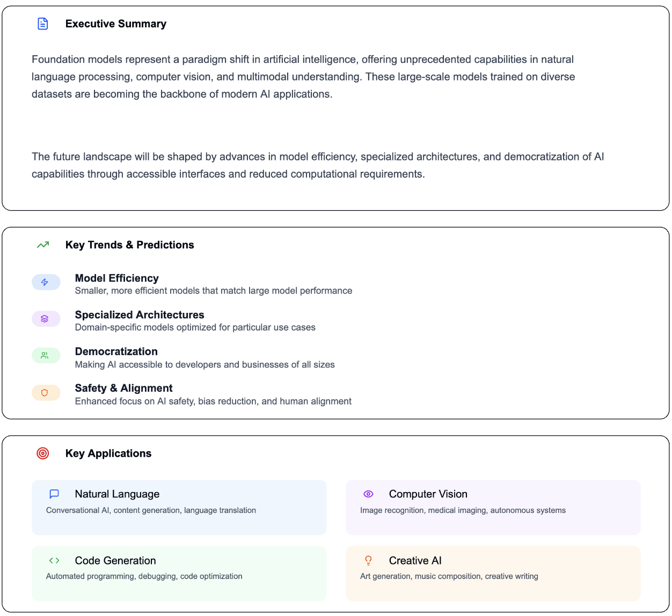Click the red target icon
672x616 pixels.
[x=43, y=453]
